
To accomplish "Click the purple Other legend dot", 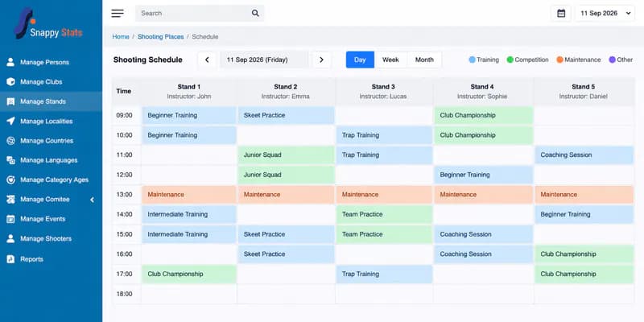I will pyautogui.click(x=612, y=60).
